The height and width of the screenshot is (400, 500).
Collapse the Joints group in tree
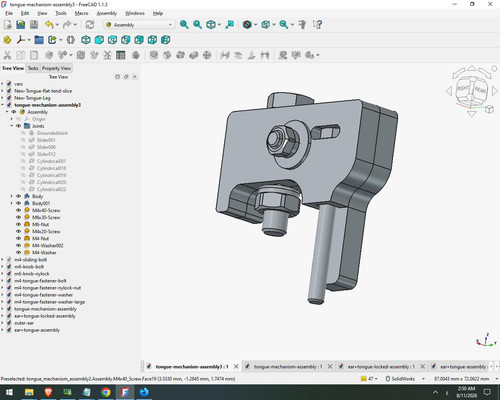coord(12,126)
